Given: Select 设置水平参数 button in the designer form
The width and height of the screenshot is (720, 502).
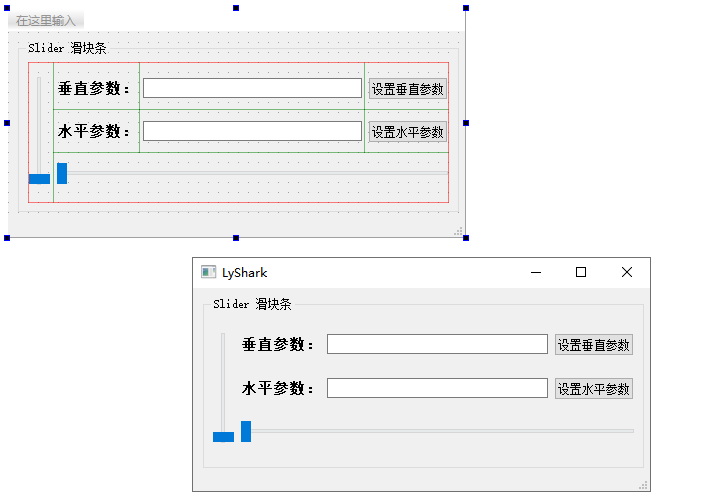Looking at the screenshot, I should [x=407, y=132].
